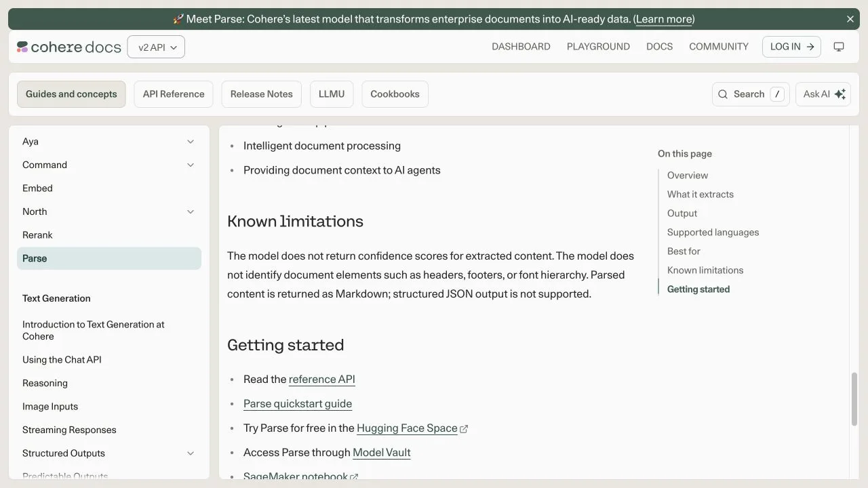This screenshot has width=868, height=488.
Task: Expand the Aya sidebar section
Action: pyautogui.click(x=191, y=142)
